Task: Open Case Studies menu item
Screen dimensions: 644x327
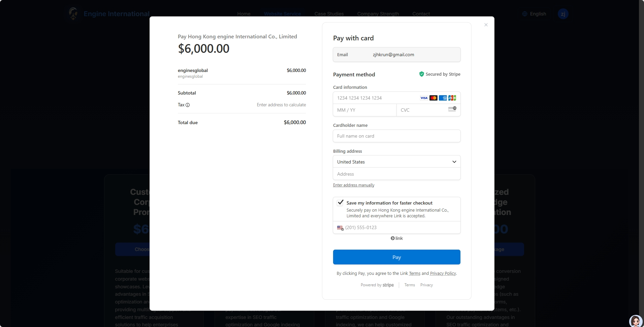Action: [329, 14]
